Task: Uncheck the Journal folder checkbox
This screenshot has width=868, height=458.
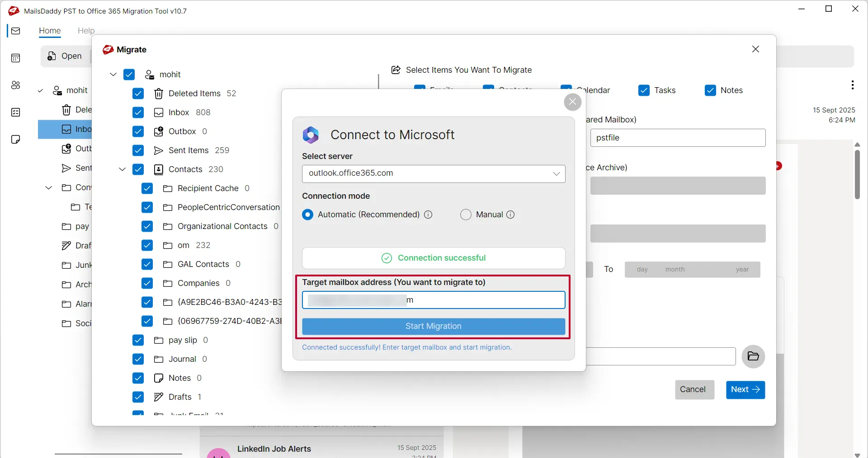Action: [138, 359]
